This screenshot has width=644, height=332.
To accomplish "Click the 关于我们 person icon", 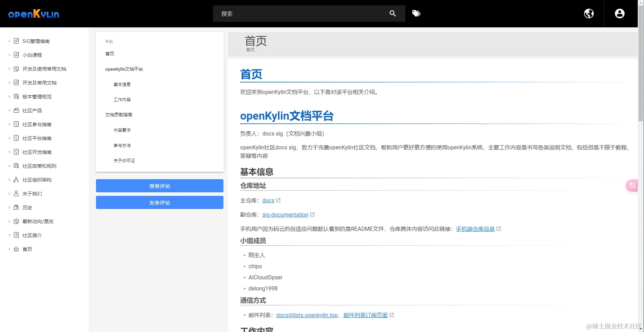I will 16,193.
